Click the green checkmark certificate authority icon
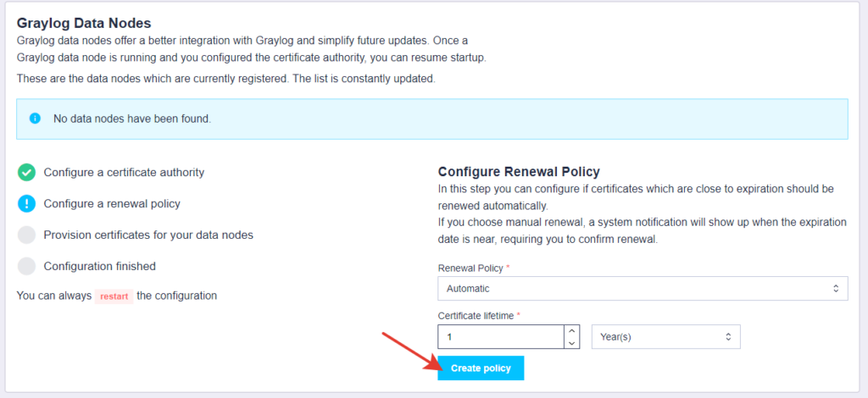Image resolution: width=868 pixels, height=398 pixels. [x=26, y=173]
